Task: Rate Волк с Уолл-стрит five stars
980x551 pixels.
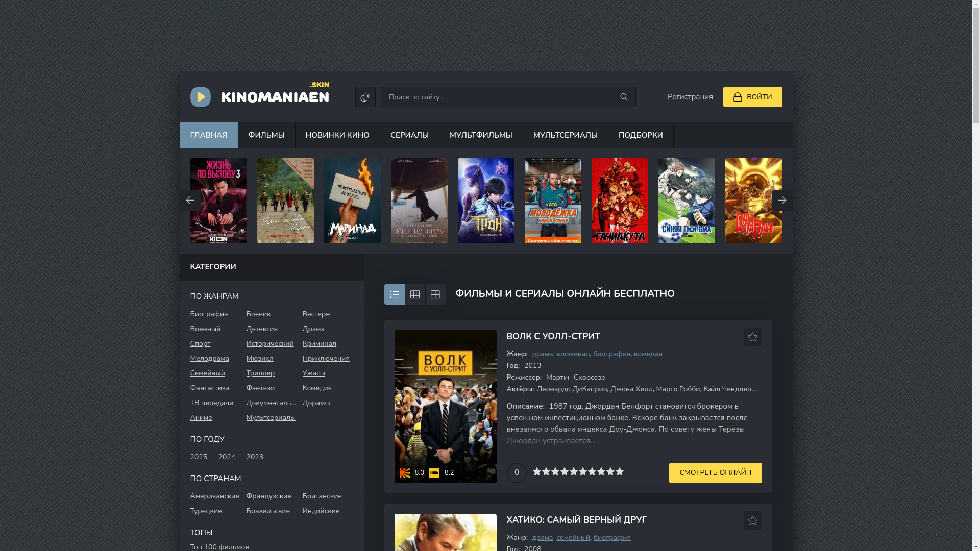Action: [573, 472]
